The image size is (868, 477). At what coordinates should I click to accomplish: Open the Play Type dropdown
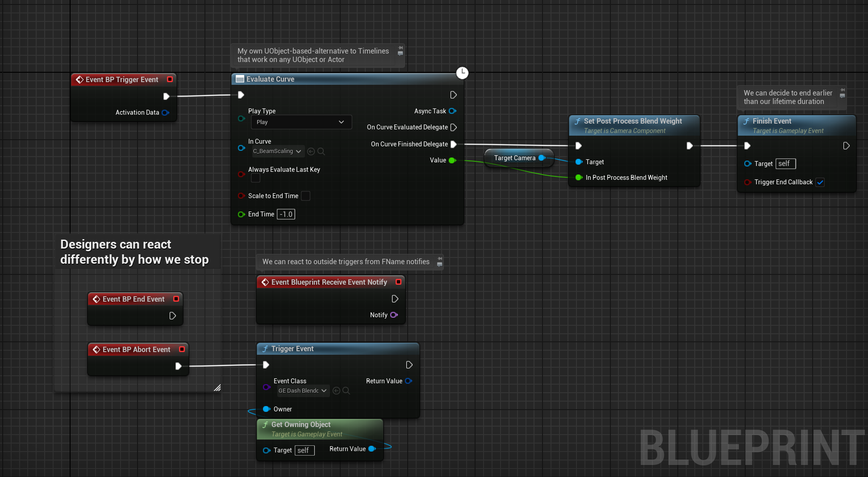tap(301, 122)
